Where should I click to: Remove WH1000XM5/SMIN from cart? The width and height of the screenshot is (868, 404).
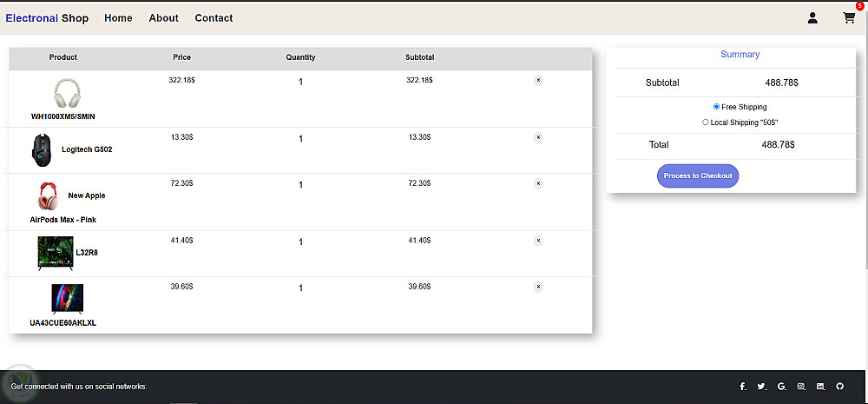[538, 80]
